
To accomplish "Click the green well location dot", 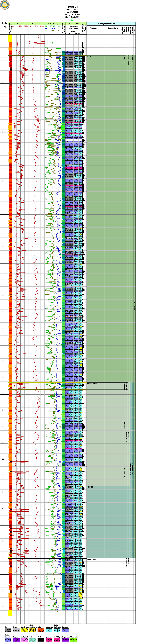I will pyautogui.click(x=72, y=20).
